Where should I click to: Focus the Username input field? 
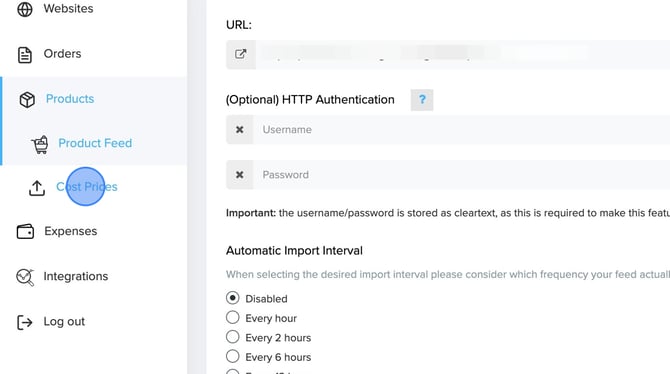pos(461,130)
